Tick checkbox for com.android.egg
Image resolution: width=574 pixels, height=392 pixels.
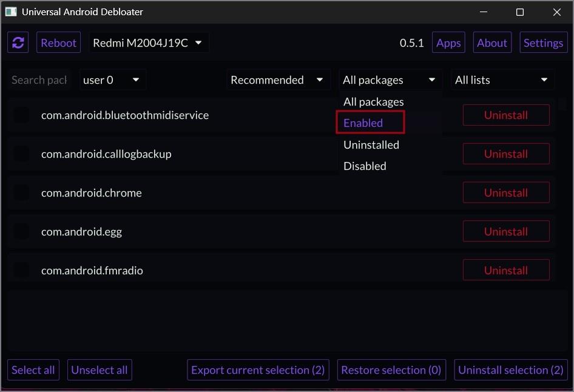[x=21, y=231]
